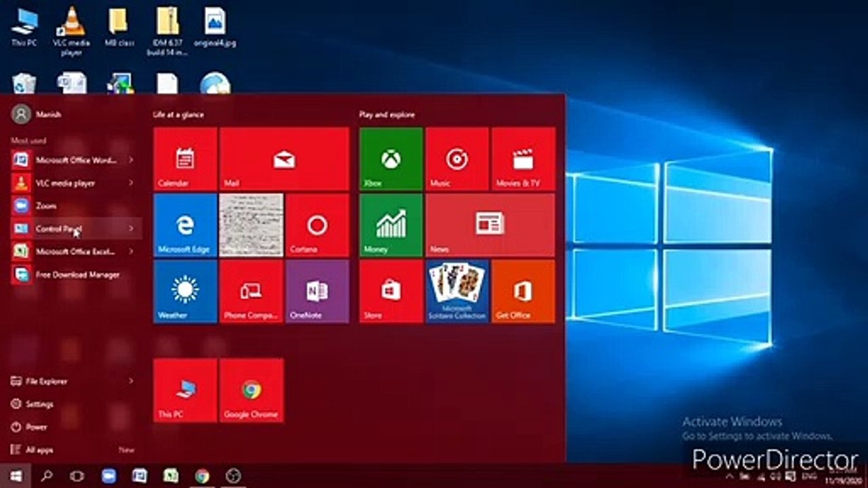
Task: Expand the File Explorer jump list arrow
Action: (x=131, y=381)
